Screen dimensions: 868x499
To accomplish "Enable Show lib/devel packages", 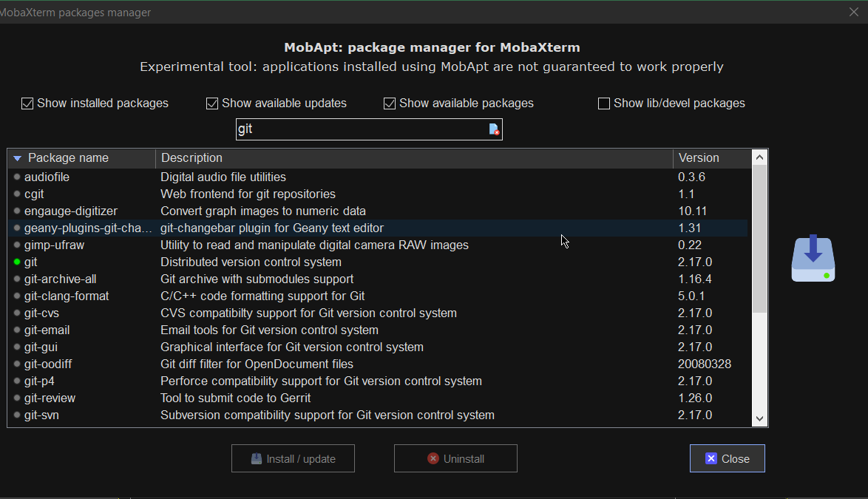I will [604, 103].
